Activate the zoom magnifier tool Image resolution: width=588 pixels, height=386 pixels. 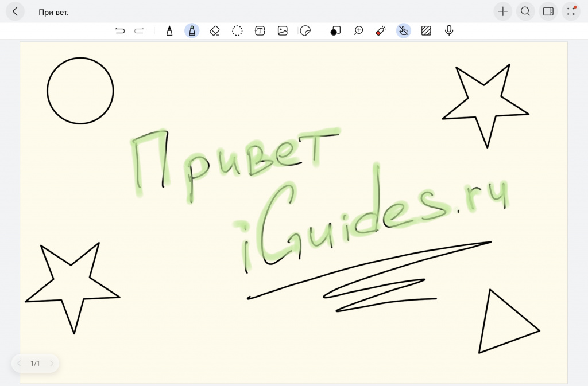click(358, 31)
